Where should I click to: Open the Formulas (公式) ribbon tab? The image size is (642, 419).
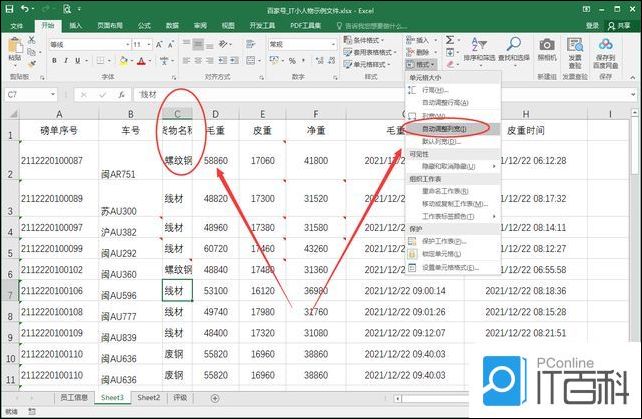coord(144,26)
